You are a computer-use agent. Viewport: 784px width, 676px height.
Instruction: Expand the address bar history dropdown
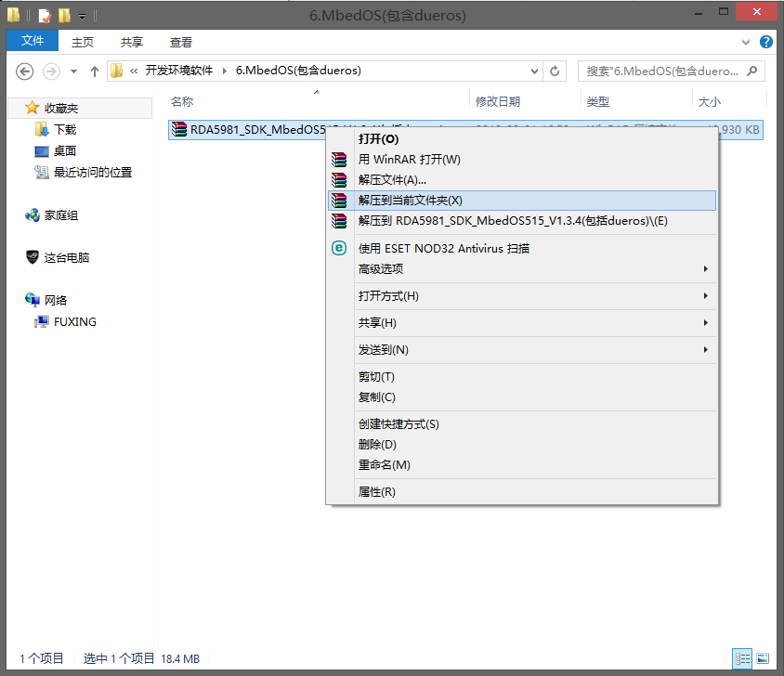coord(534,71)
